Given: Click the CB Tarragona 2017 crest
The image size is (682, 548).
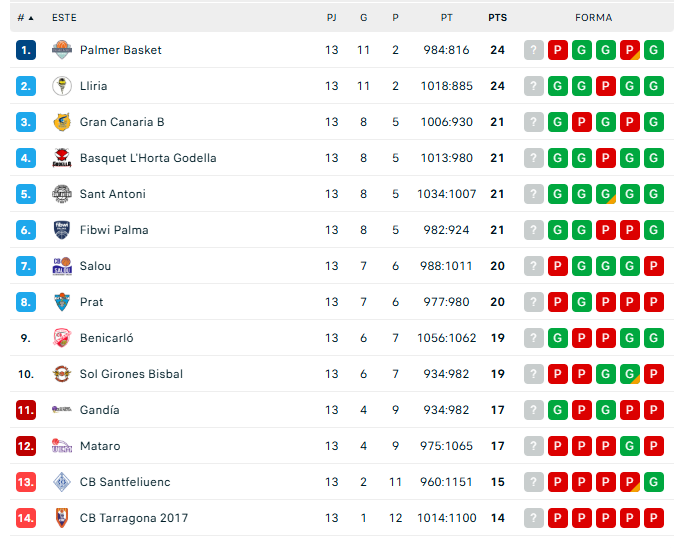Looking at the screenshot, I should (x=62, y=518).
